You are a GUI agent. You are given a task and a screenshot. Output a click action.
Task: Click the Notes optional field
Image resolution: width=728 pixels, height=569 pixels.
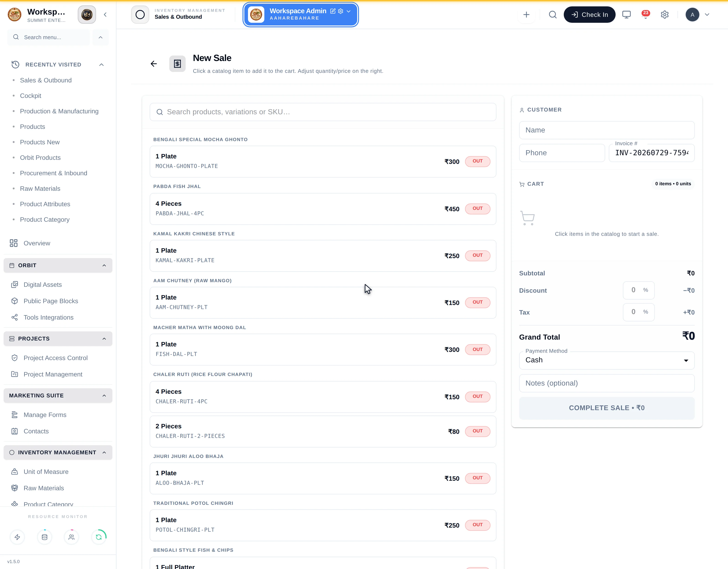click(x=607, y=383)
